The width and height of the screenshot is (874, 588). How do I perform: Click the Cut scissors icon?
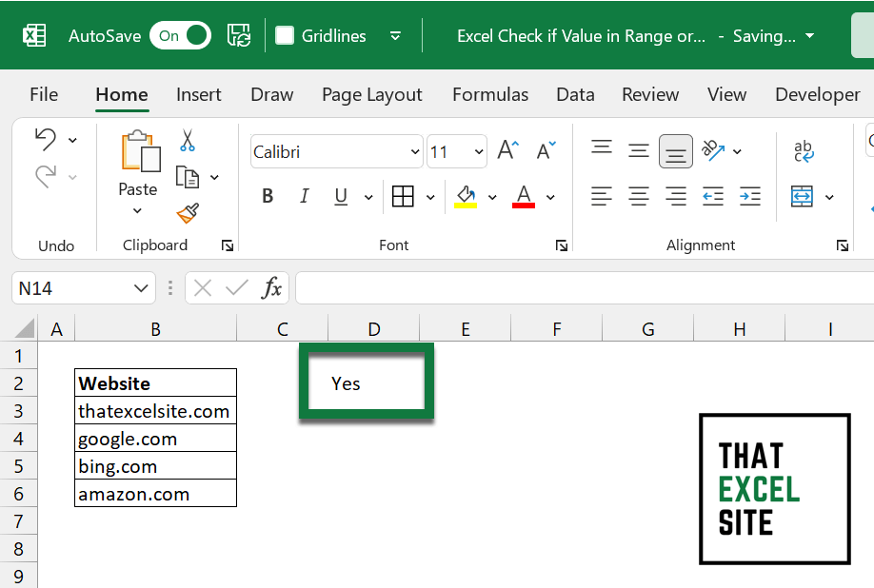click(x=188, y=139)
